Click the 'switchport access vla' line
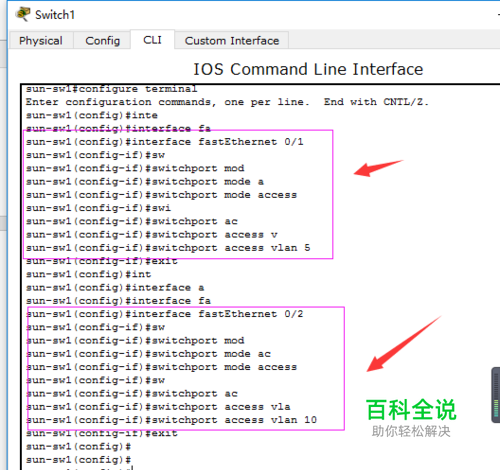 (x=158, y=407)
